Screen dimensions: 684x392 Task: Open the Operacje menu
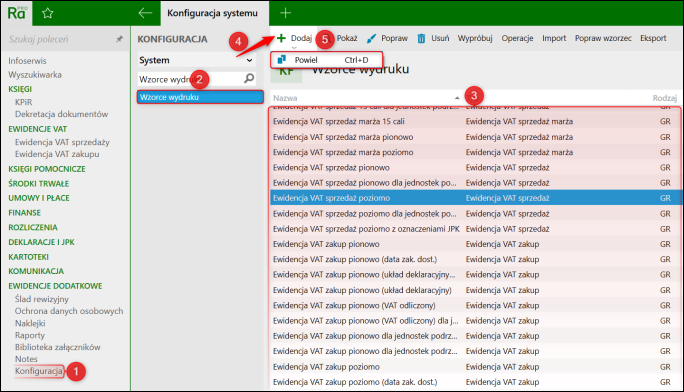(517, 38)
